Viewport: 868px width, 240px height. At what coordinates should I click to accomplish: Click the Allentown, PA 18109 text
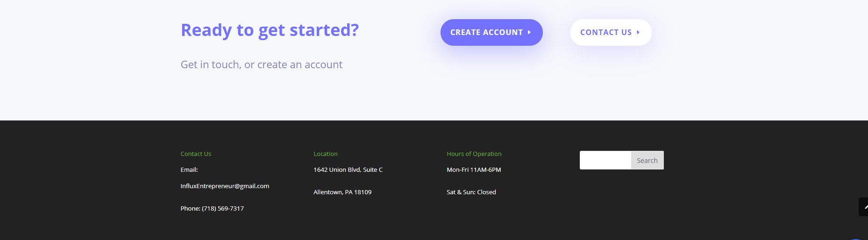342,192
